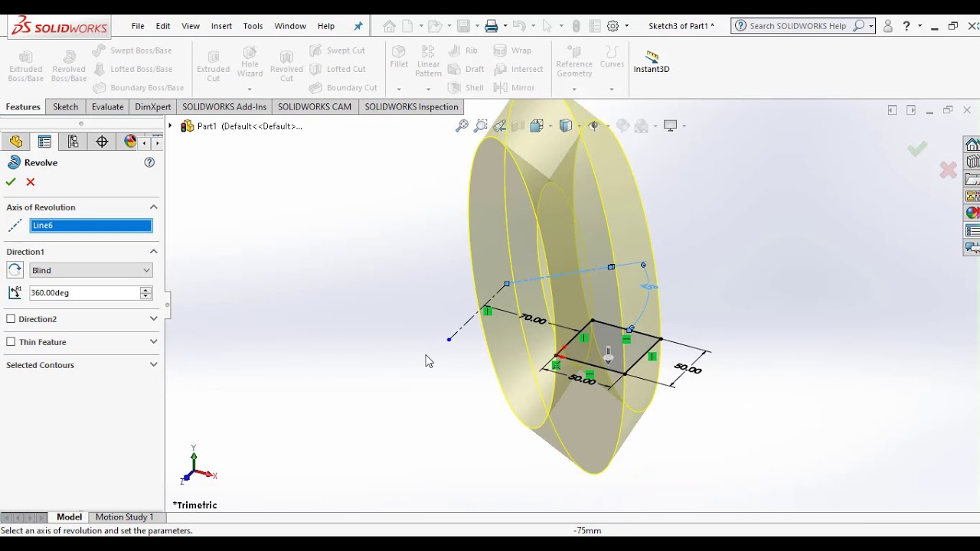Open the Blind revolve type dropdown
The height and width of the screenshot is (551, 980).
pos(91,270)
